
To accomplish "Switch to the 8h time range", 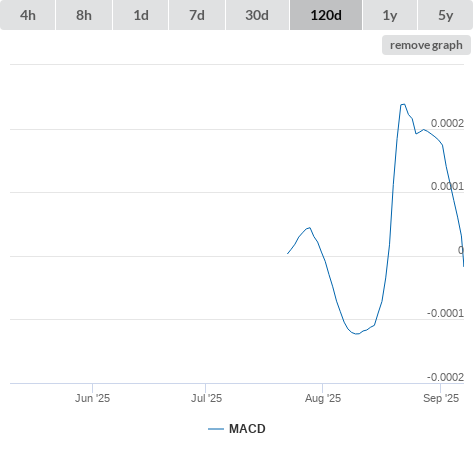I will point(84,15).
